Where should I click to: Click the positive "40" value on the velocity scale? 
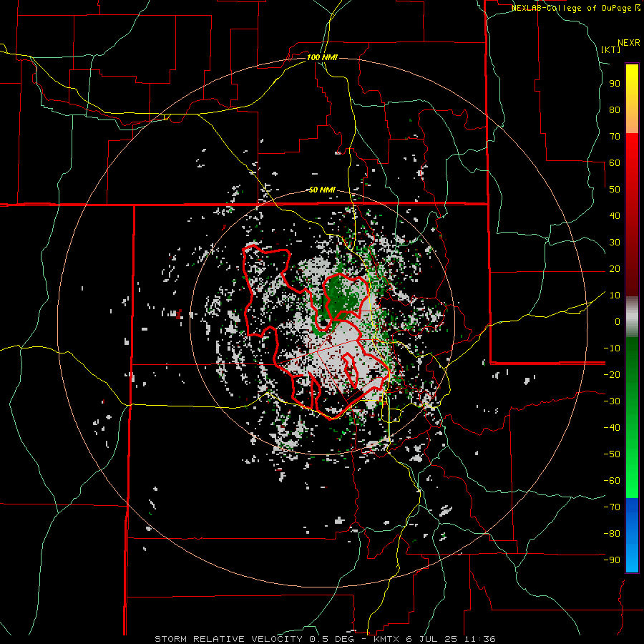pyautogui.click(x=615, y=216)
